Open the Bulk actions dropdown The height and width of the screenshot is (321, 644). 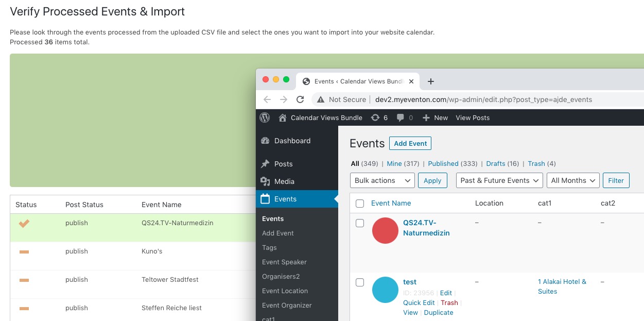(382, 180)
